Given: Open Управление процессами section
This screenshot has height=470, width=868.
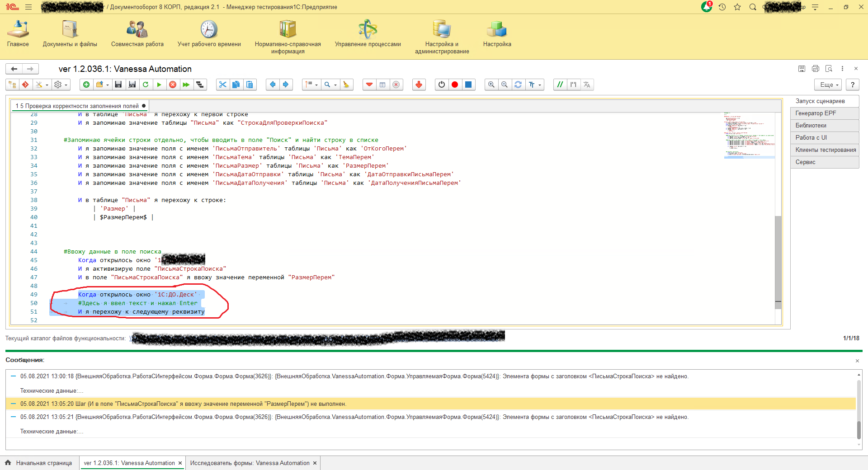Looking at the screenshot, I should coord(368,34).
